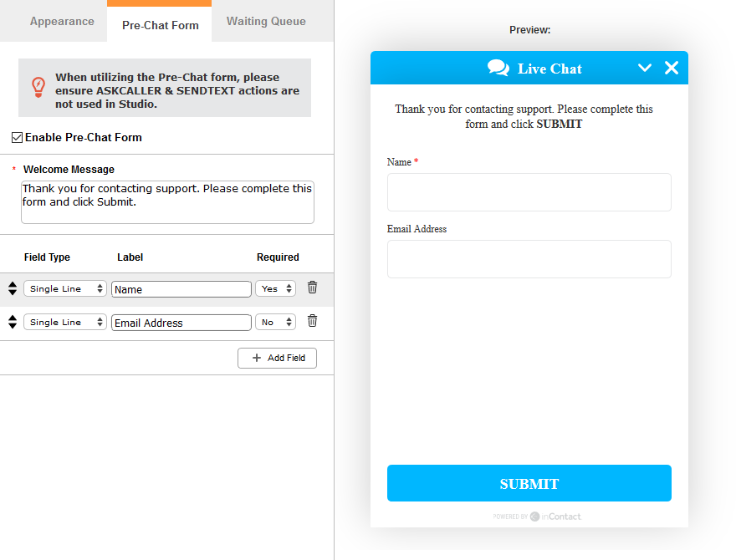The height and width of the screenshot is (560, 736).
Task: Click the Add Field button
Action: (x=277, y=358)
